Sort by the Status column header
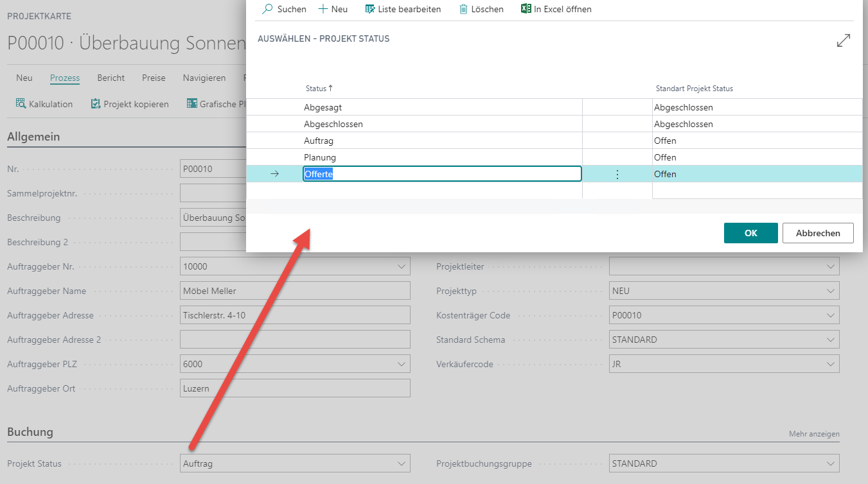868x484 pixels. (319, 89)
